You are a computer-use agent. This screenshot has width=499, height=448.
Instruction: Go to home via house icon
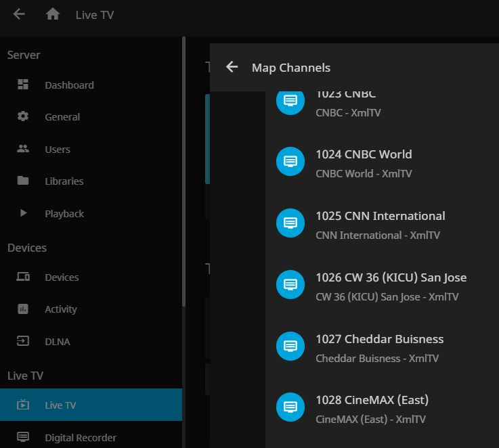[x=53, y=14]
